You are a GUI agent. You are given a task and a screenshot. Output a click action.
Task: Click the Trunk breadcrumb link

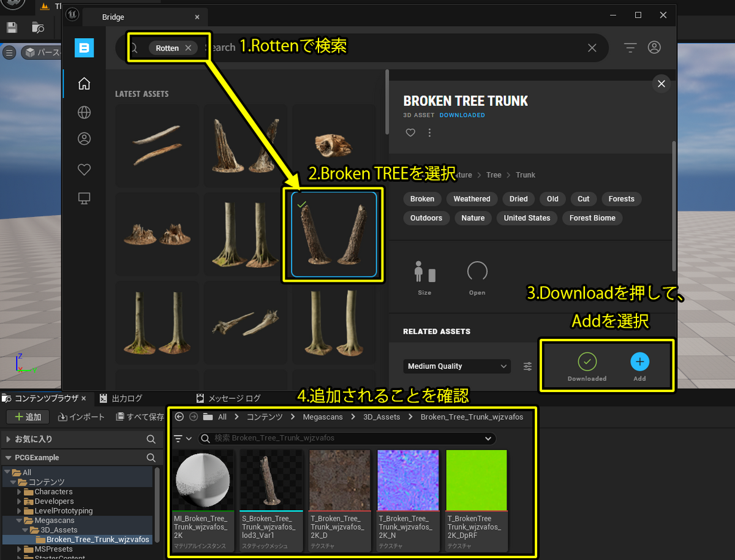pos(526,175)
